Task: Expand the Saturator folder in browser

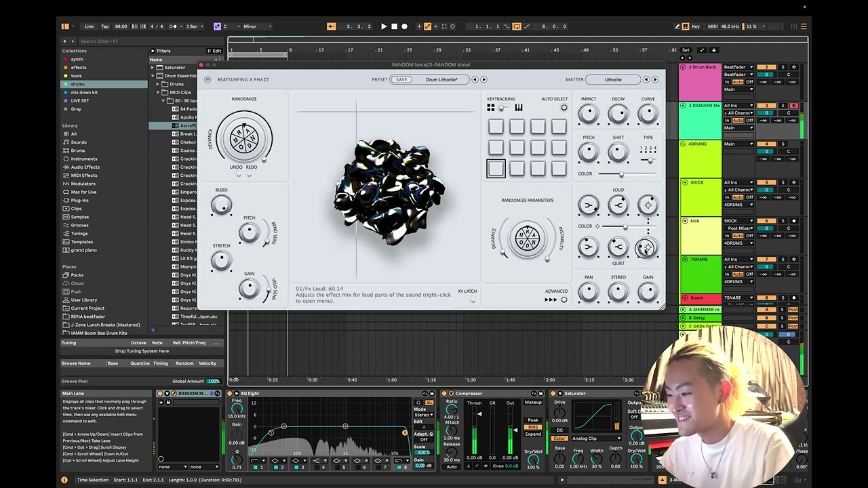Action: click(x=153, y=68)
